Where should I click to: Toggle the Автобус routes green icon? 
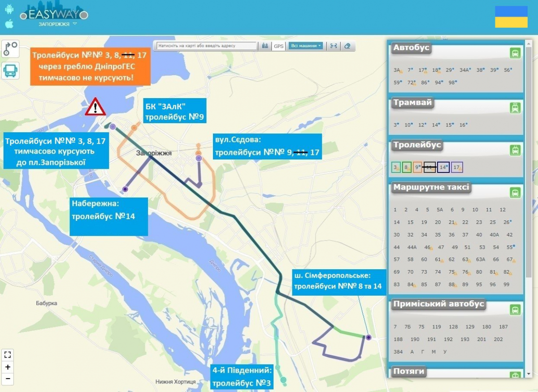[x=515, y=53]
